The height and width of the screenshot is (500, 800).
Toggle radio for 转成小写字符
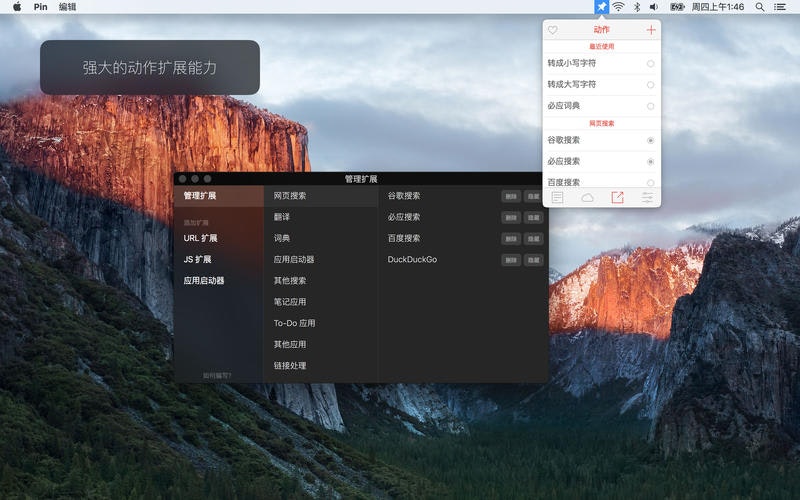(x=651, y=64)
